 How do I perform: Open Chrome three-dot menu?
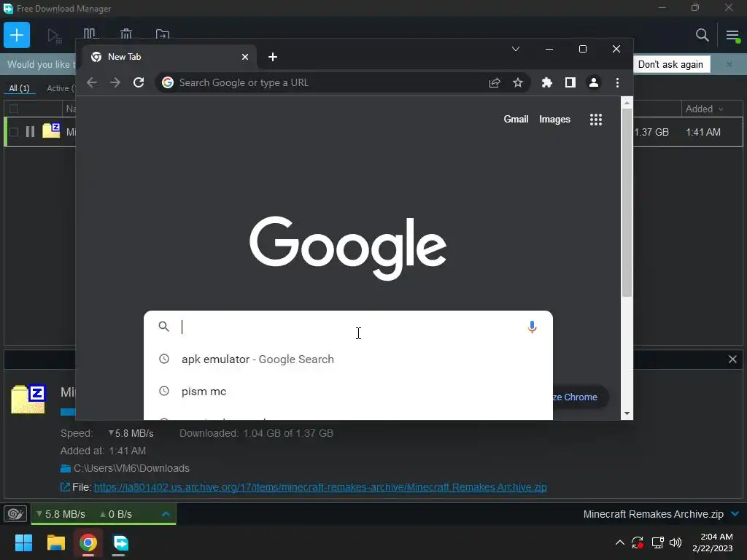[617, 82]
